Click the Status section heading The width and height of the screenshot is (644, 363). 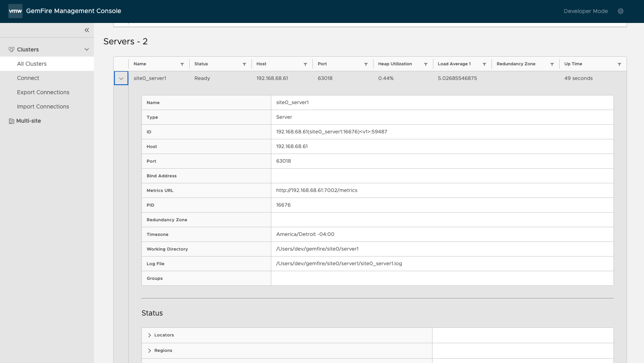[x=152, y=313]
